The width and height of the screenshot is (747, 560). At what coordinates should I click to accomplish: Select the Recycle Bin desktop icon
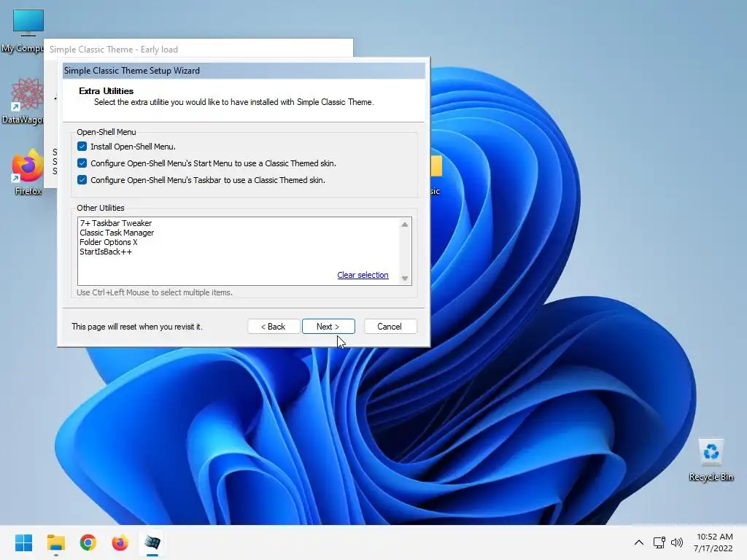click(711, 459)
